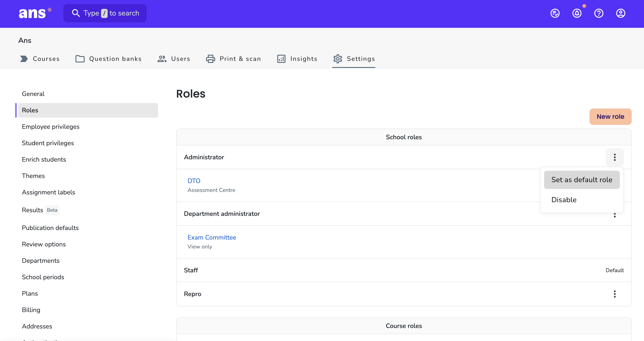Click the Users people icon

[x=162, y=59]
